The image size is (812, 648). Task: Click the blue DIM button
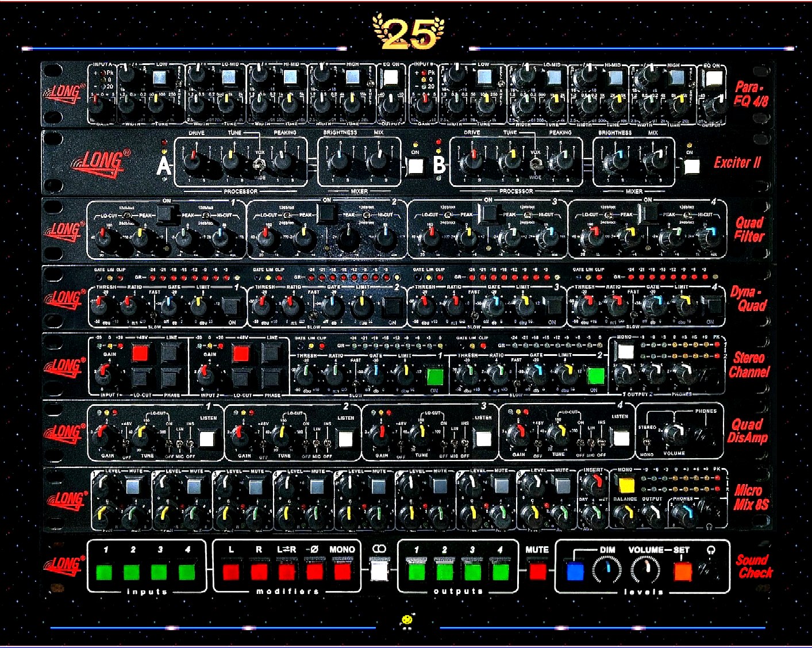click(x=575, y=571)
